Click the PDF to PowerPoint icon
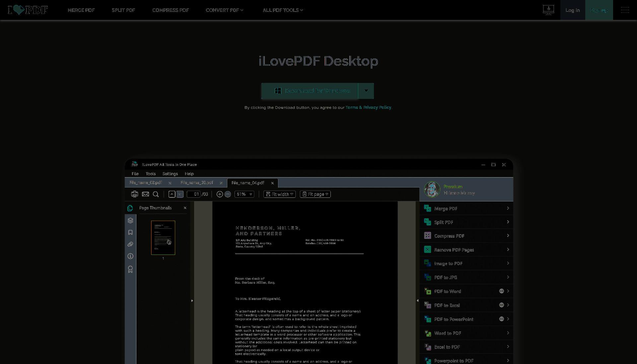Viewport: 637px width, 364px height. click(428, 319)
